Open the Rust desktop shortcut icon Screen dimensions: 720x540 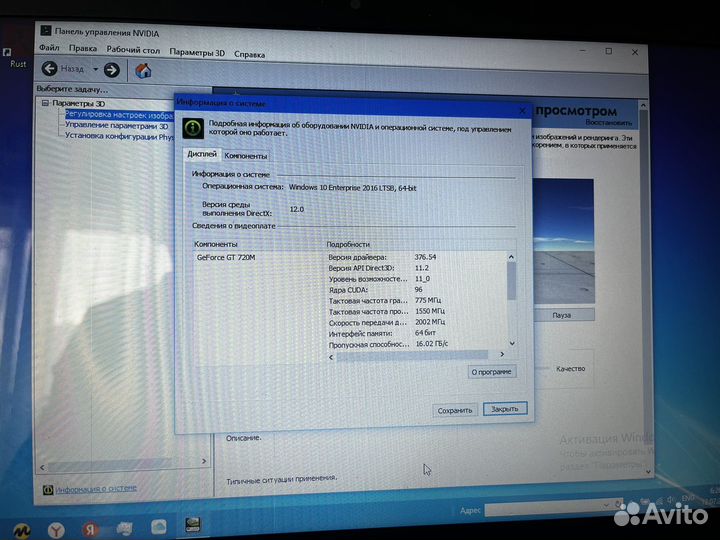tap(14, 57)
